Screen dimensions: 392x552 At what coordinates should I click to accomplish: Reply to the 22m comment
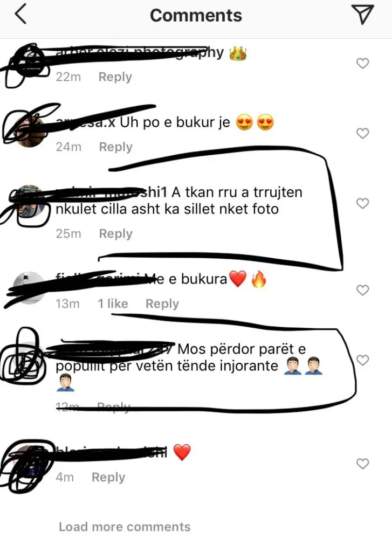point(115,77)
